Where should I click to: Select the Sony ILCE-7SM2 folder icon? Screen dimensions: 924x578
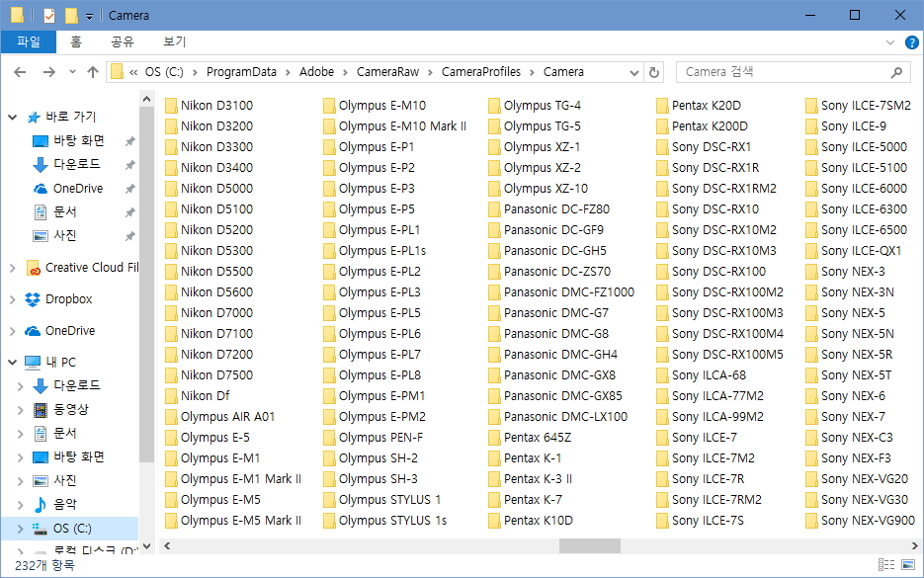[811, 106]
